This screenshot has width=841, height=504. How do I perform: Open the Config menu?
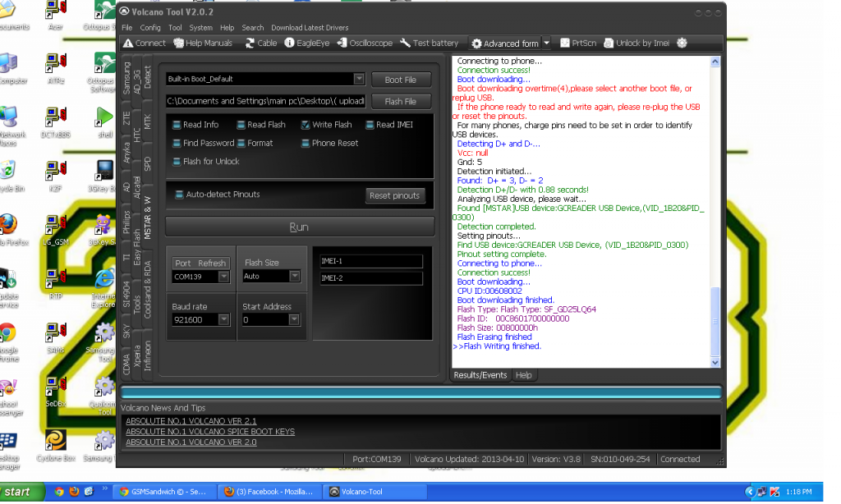(150, 28)
